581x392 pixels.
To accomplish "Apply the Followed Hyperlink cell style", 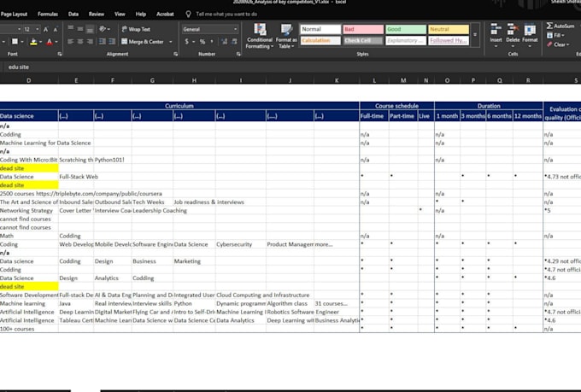I will (x=449, y=40).
